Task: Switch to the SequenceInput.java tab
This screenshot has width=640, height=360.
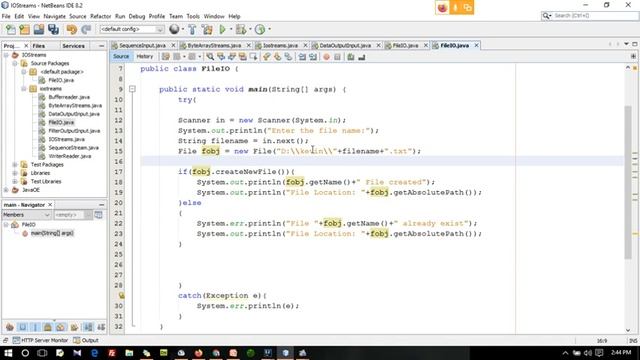Action: (142, 45)
